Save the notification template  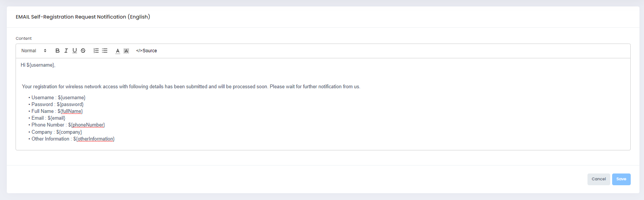621,179
